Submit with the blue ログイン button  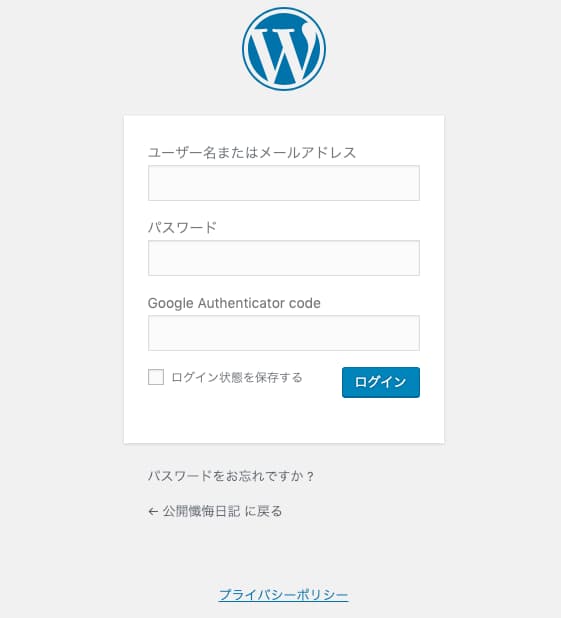pos(381,382)
